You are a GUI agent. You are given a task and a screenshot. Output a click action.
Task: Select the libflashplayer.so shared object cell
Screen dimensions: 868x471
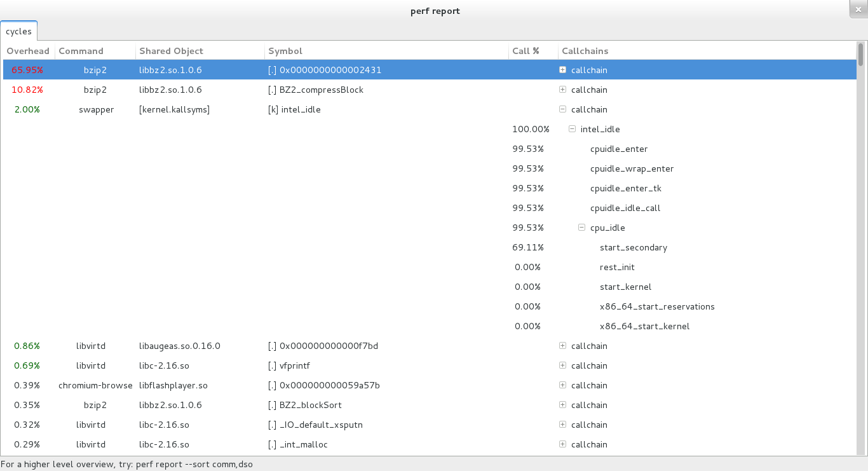(x=173, y=385)
